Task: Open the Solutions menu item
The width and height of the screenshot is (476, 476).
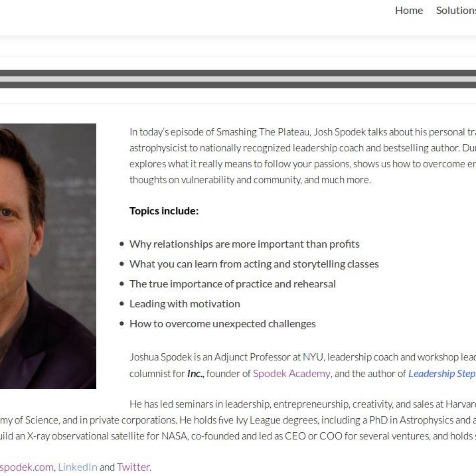Action: click(456, 11)
